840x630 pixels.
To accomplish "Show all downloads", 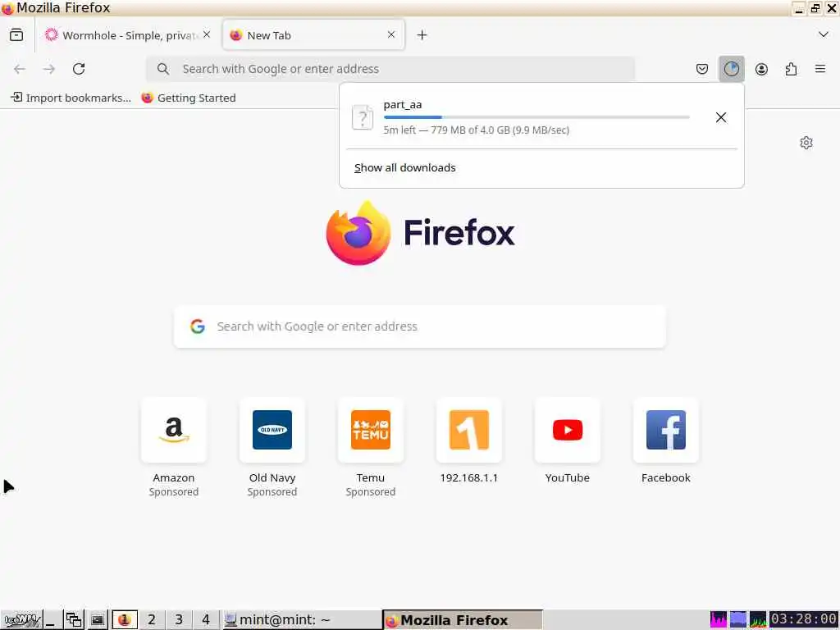I will 405,167.
